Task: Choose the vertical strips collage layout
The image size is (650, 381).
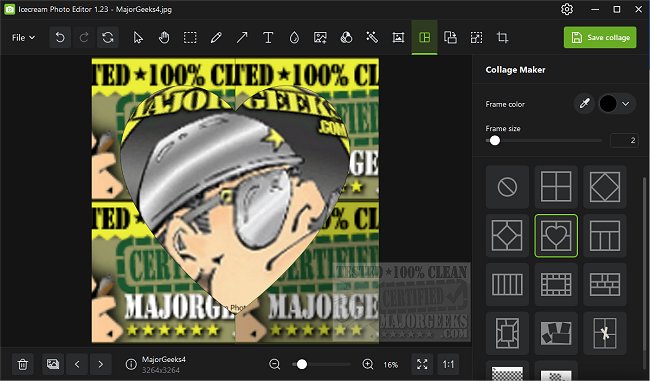Action: [x=507, y=284]
